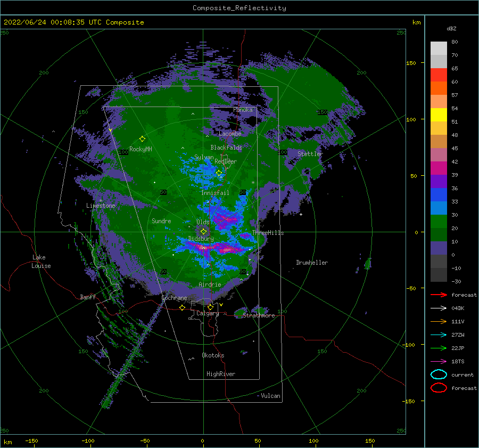
Task: Click the Strathmore city label
Action: point(259,315)
